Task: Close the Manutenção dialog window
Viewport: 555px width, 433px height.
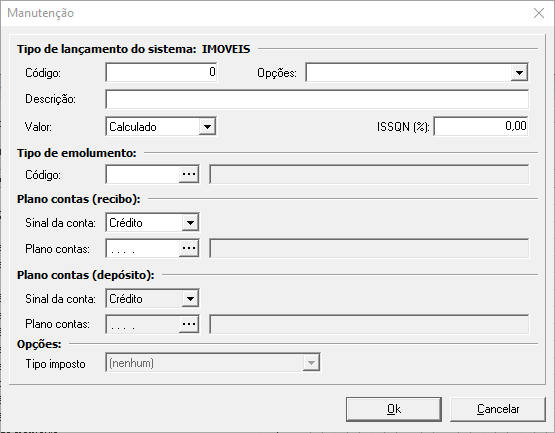Action: tap(539, 13)
